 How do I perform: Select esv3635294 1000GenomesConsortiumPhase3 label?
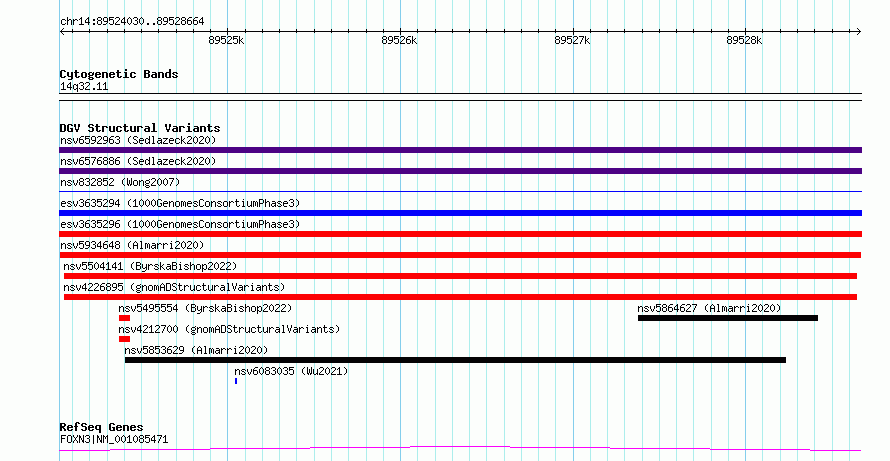coord(180,203)
